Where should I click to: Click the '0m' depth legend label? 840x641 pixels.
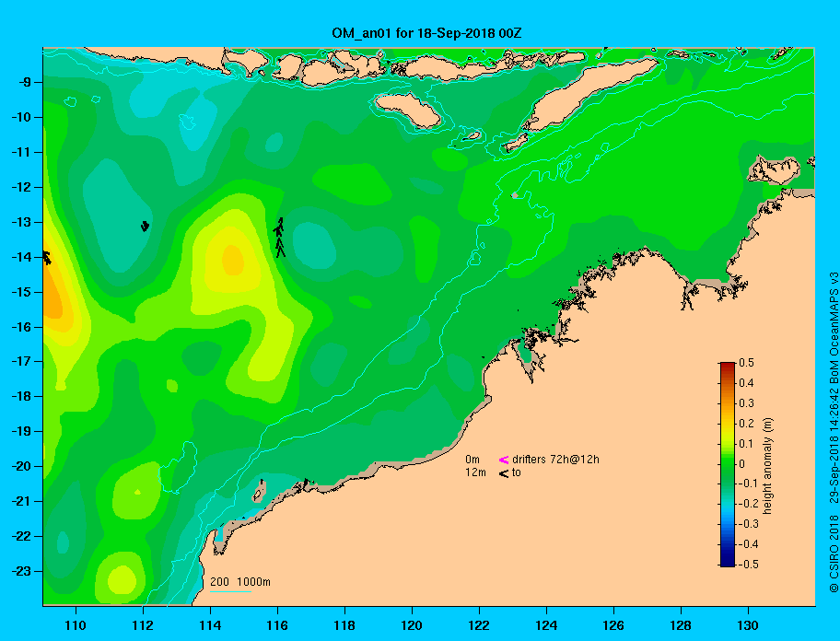coord(472,460)
